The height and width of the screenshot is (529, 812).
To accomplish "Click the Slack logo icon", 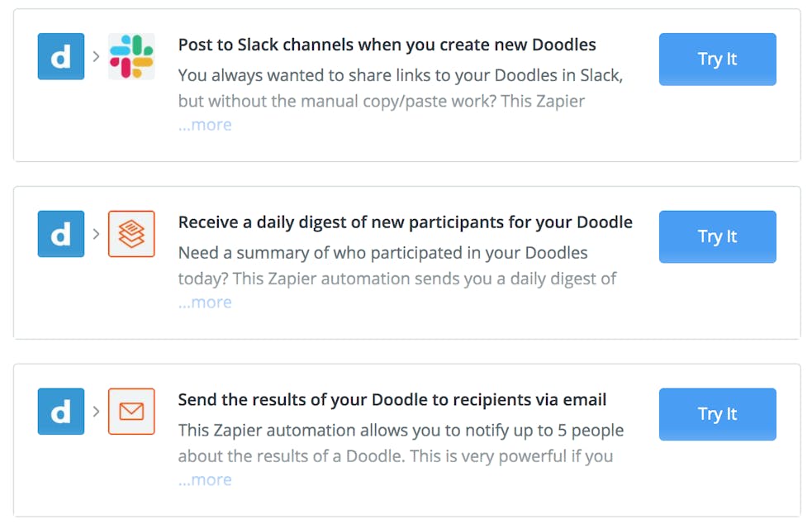I will 131,56.
